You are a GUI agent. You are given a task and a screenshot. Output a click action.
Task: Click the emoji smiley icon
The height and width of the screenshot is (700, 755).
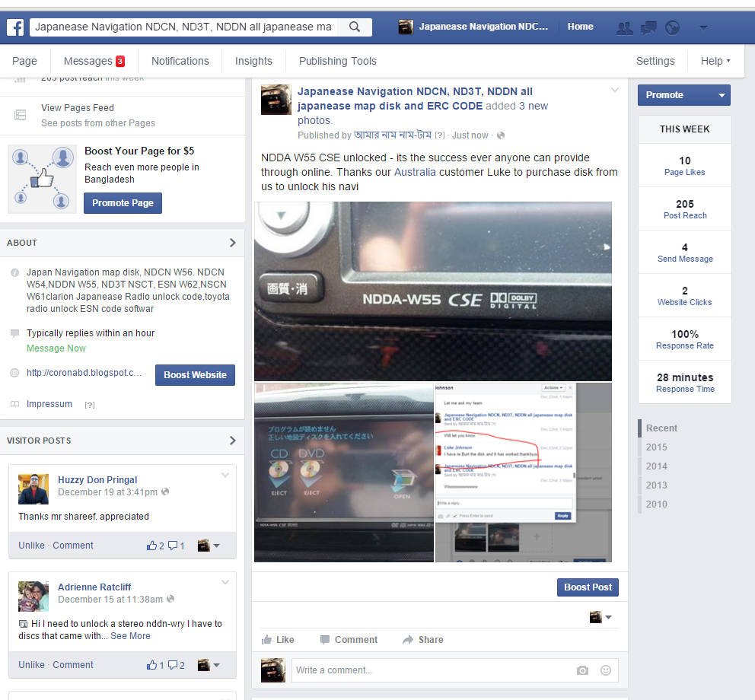click(x=606, y=670)
